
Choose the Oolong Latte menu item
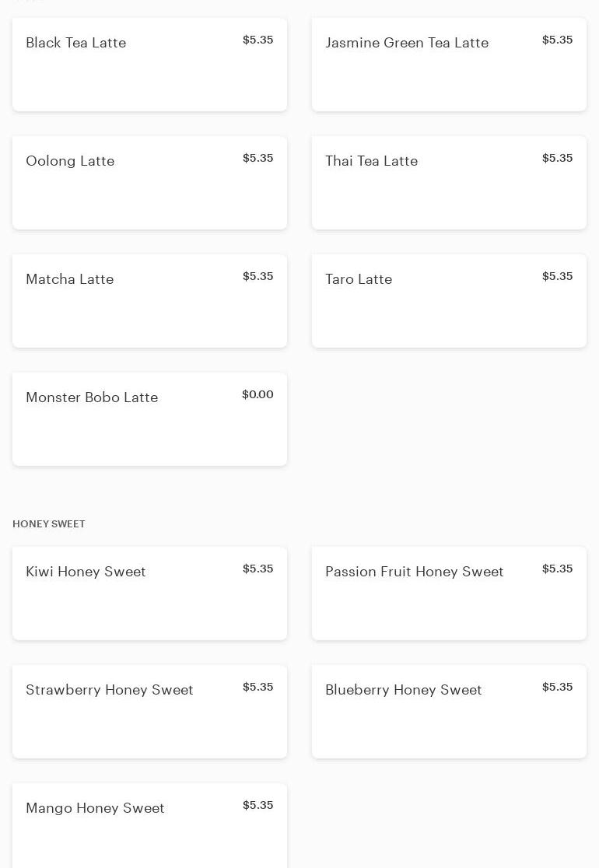click(x=149, y=183)
